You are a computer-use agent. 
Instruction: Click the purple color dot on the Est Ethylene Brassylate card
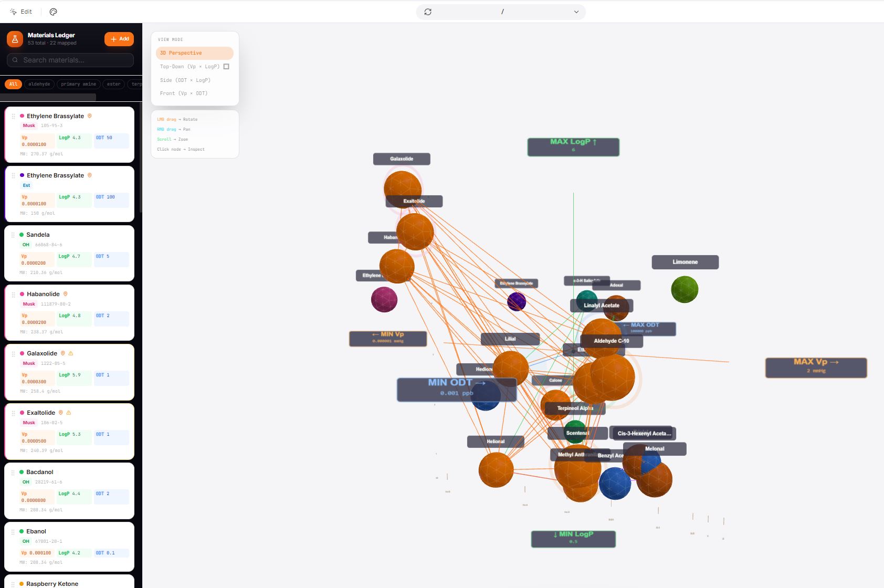pos(22,175)
